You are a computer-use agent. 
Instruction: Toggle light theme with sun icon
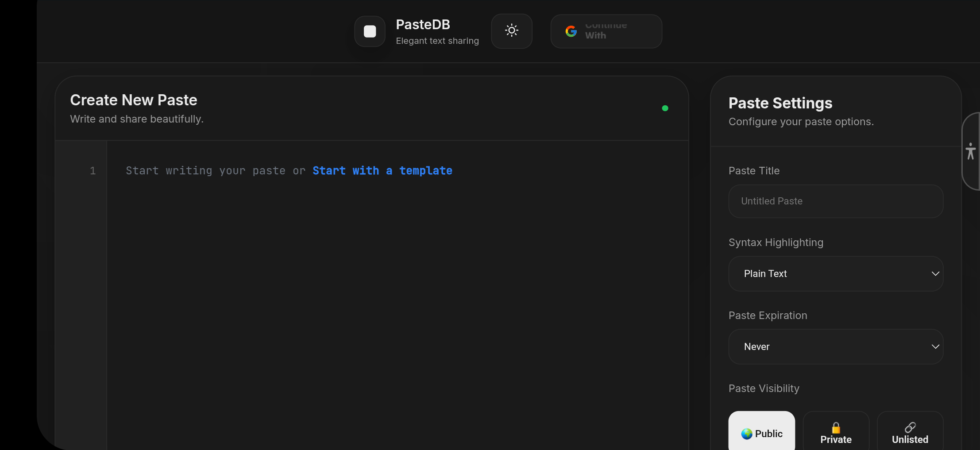click(x=512, y=31)
